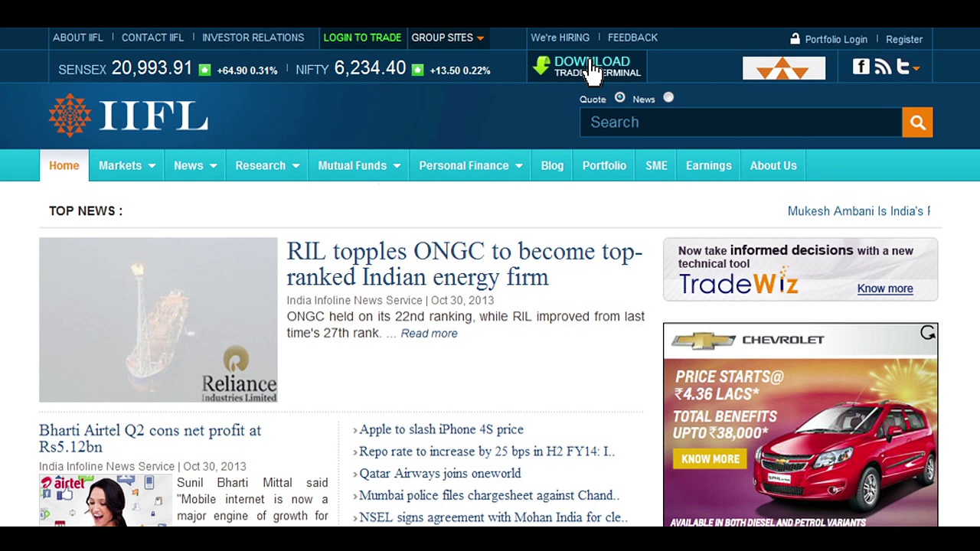Click the NIFTY change +13.50 0.22%

click(x=460, y=70)
